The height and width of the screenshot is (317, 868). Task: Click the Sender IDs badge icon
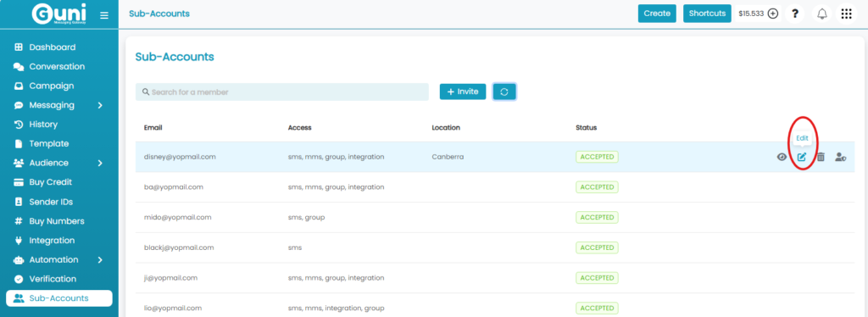(x=19, y=202)
